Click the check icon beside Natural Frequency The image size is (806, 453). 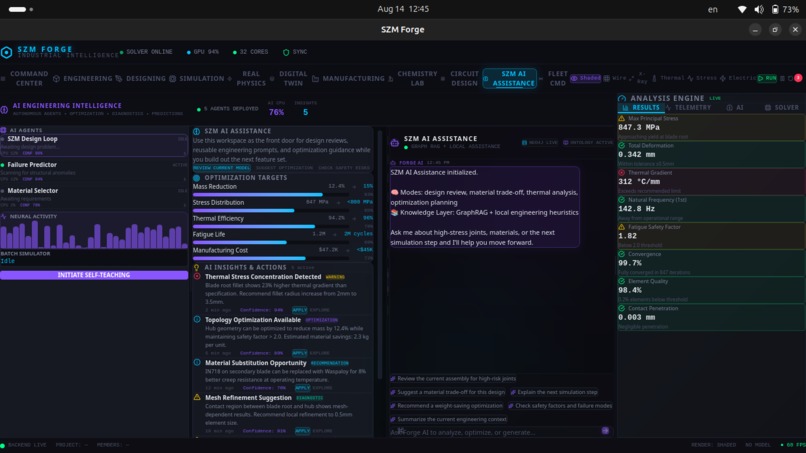pyautogui.click(x=621, y=200)
